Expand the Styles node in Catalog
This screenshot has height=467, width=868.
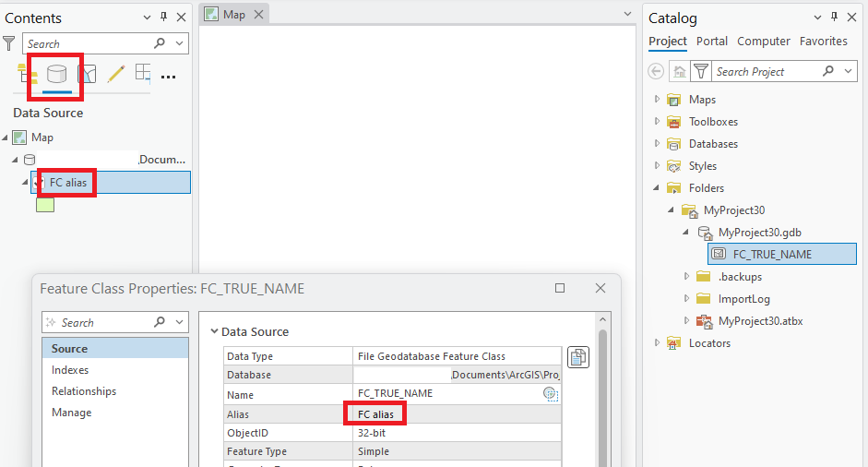tap(657, 165)
